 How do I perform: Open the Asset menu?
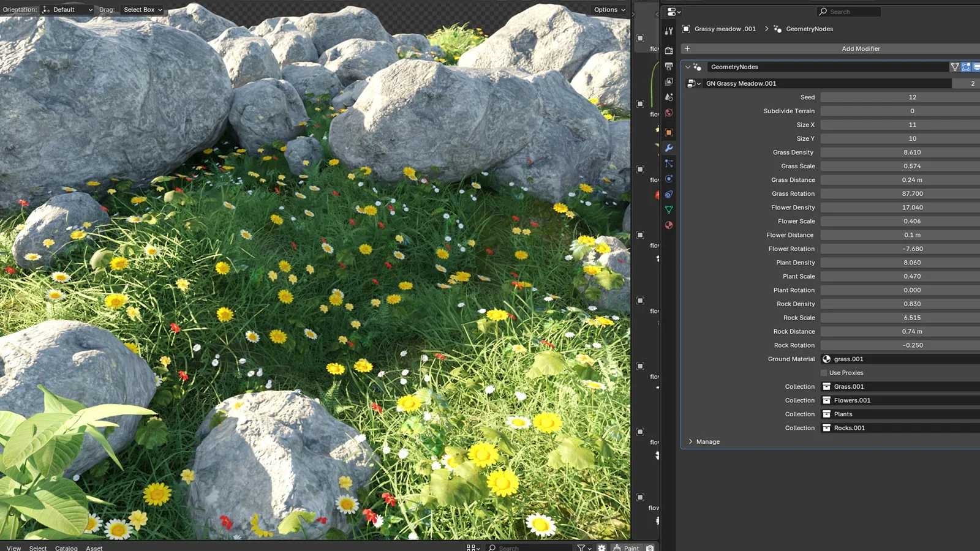94,548
